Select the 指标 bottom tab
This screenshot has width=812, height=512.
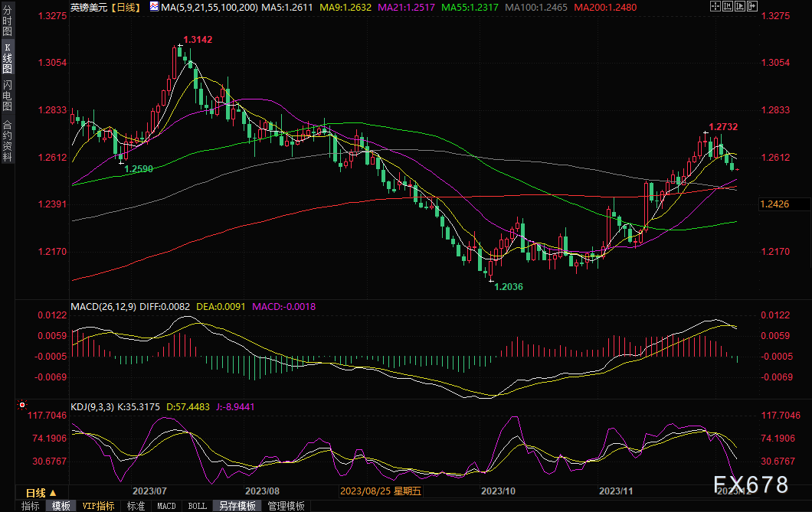coord(31,506)
